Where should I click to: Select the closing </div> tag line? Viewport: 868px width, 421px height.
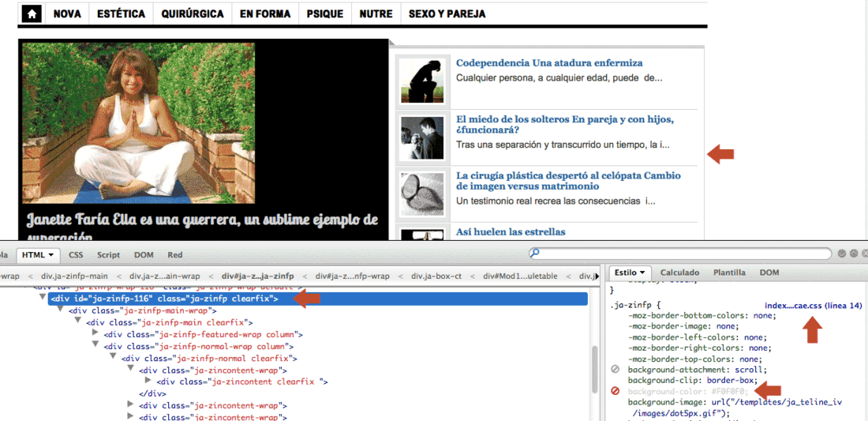click(x=152, y=394)
